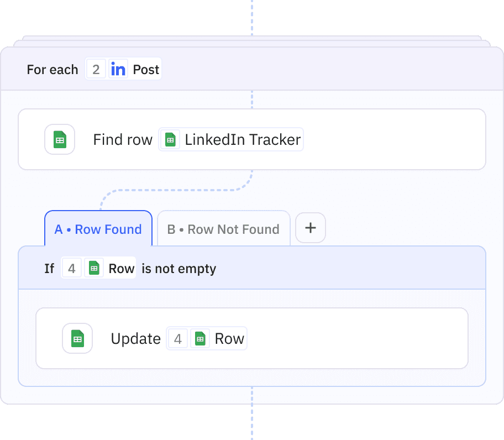The width and height of the screenshot is (504, 440).
Task: Open the Update Row step card
Action: pyautogui.click(x=252, y=338)
